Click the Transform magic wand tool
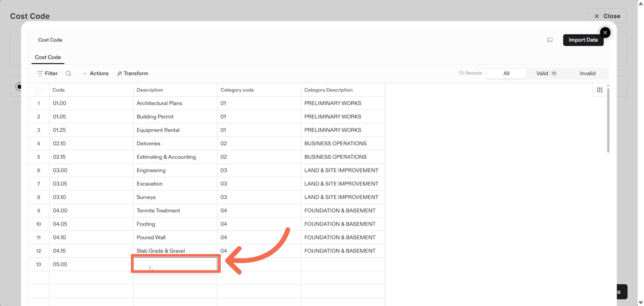The height and width of the screenshot is (306, 644). coord(133,73)
